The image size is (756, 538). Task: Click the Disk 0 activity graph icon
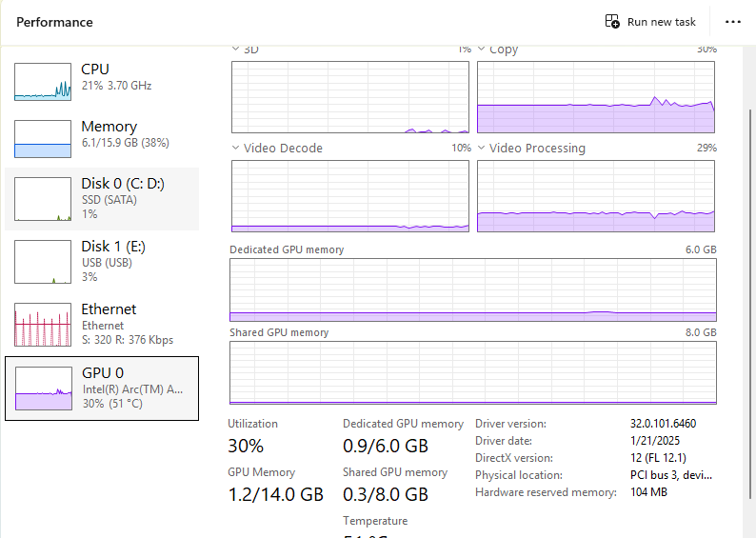[43, 198]
